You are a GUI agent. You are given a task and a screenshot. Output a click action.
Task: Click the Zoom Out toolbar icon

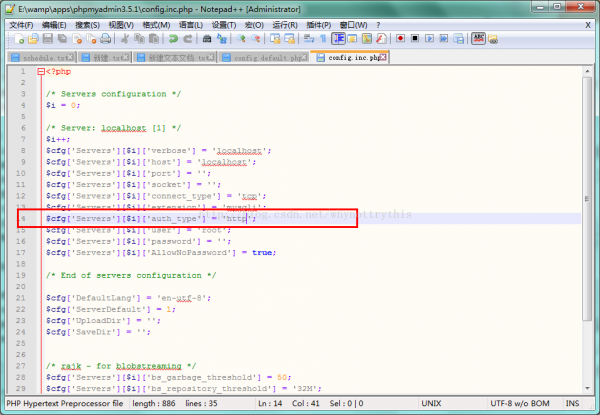[255, 39]
